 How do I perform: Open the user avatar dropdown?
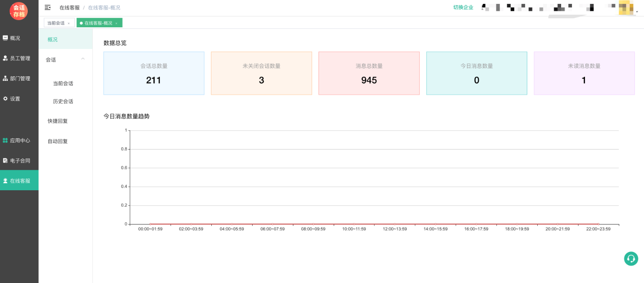625,7
